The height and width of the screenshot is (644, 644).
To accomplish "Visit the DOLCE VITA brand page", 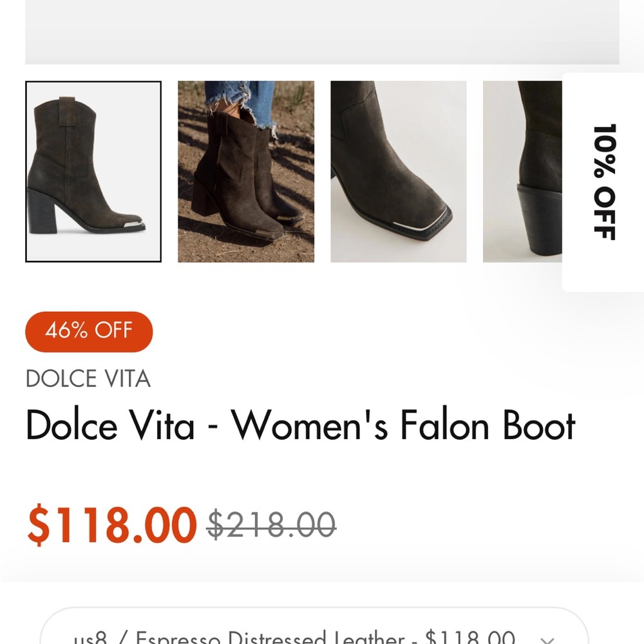I will [88, 379].
